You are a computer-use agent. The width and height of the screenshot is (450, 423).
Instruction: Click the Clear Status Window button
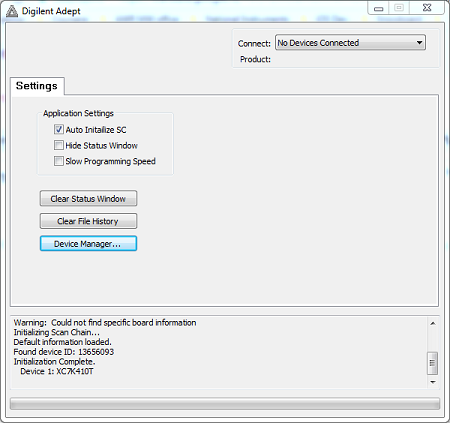coord(88,199)
